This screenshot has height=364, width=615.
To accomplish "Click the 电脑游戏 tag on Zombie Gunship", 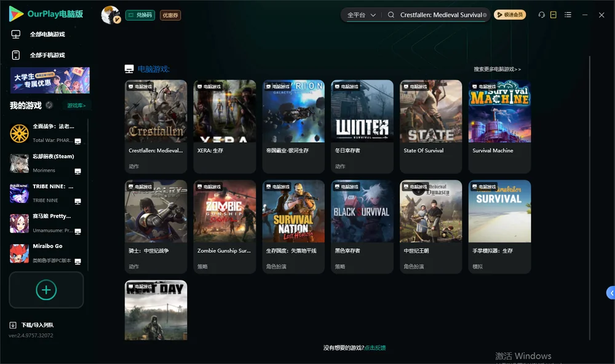I will coord(208,187).
